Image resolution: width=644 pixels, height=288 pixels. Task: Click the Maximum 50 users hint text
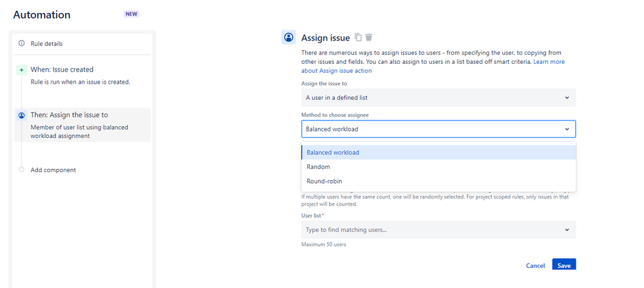coord(324,245)
